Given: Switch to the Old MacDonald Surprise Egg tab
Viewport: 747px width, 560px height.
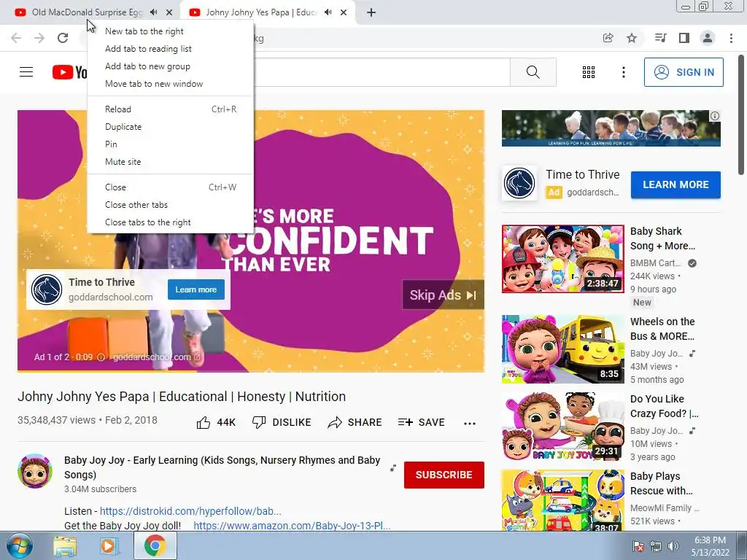Looking at the screenshot, I should click(x=86, y=12).
